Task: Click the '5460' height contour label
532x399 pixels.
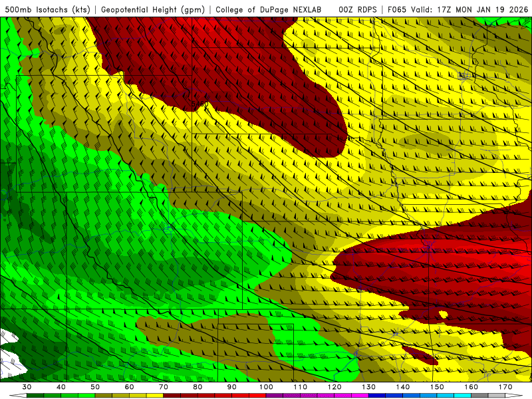Action: click(x=200, y=104)
